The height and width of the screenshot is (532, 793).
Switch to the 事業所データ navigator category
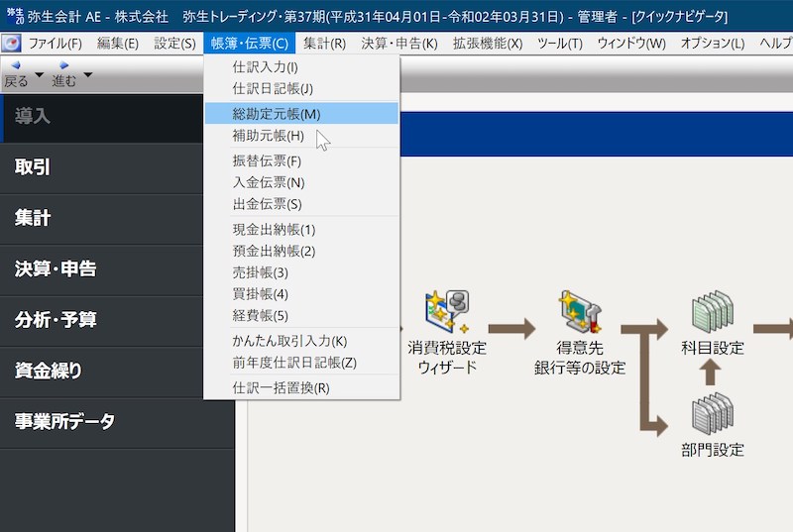coord(117,423)
